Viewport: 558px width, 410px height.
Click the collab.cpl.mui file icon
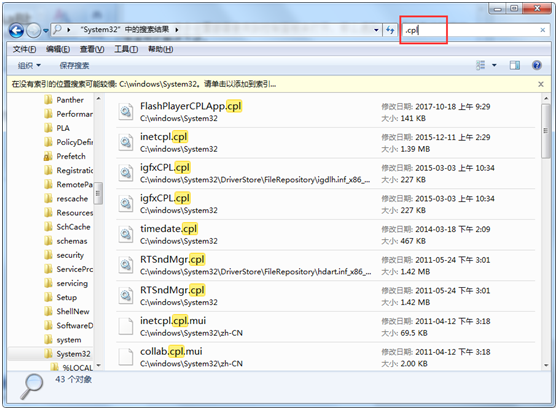tap(126, 357)
